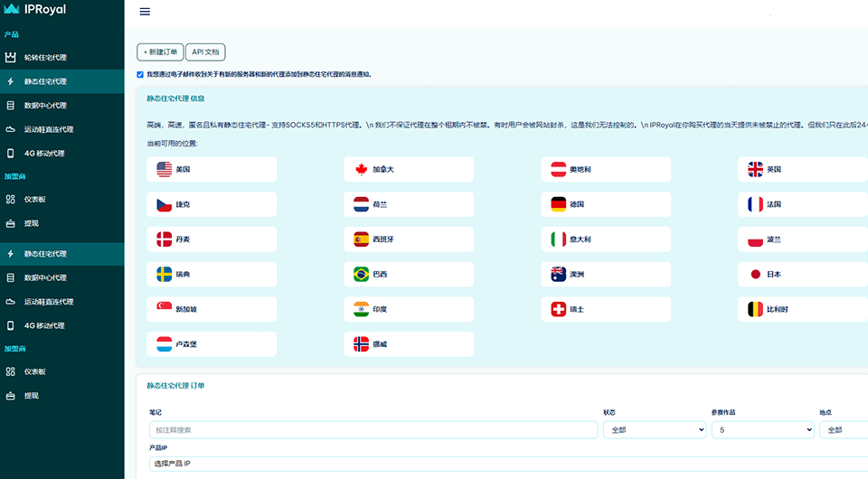Click the United States flag icon
This screenshot has height=479, width=868.
(164, 169)
